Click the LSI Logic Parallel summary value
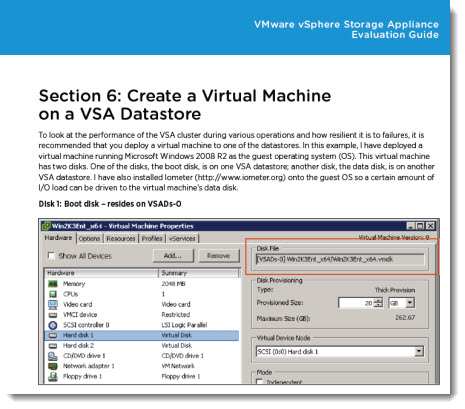The width and height of the screenshot is (465, 409). tap(184, 325)
